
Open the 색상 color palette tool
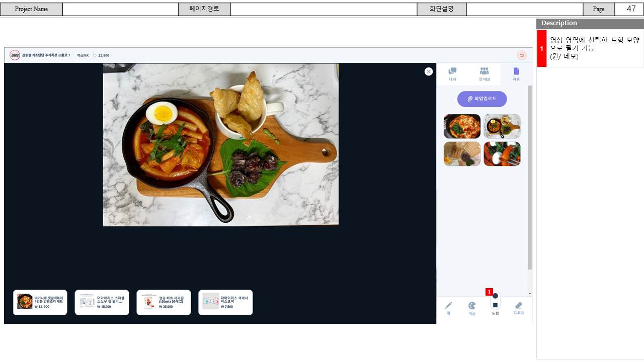472,307
